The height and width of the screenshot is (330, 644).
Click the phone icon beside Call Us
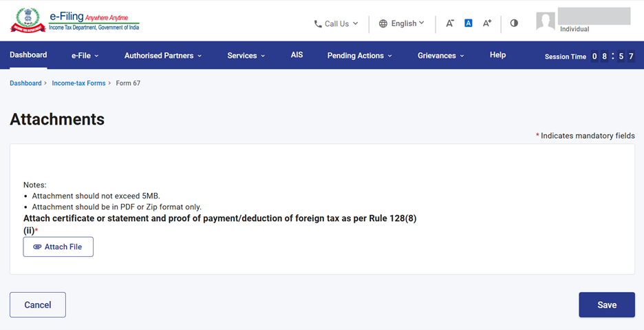[318, 24]
